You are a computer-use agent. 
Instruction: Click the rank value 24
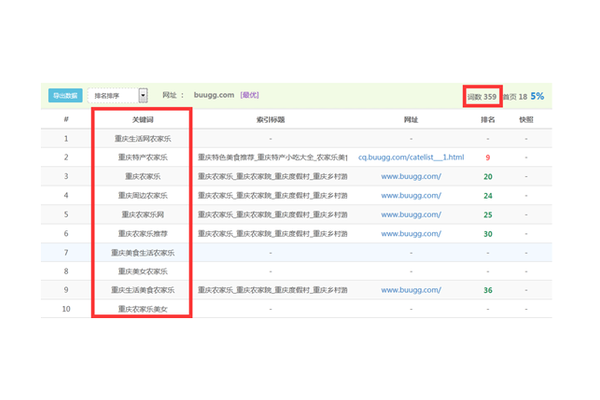(x=488, y=196)
